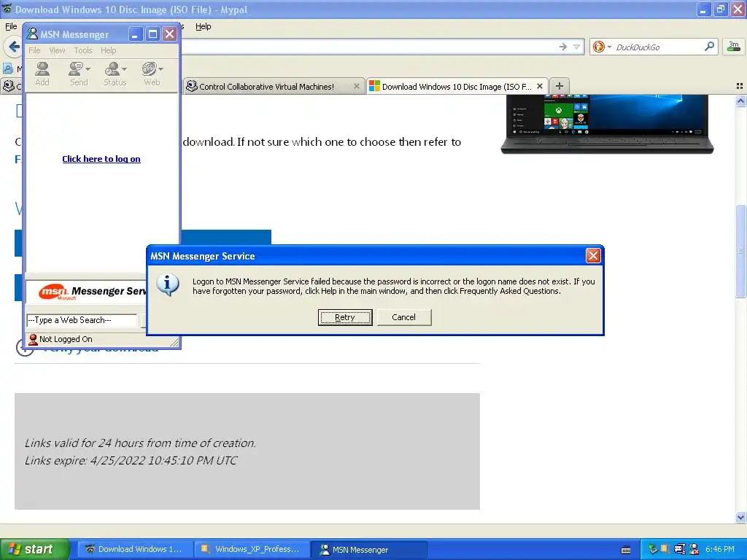Open the View menu in MSN Messenger
Screen dimensions: 747x560
tap(57, 50)
